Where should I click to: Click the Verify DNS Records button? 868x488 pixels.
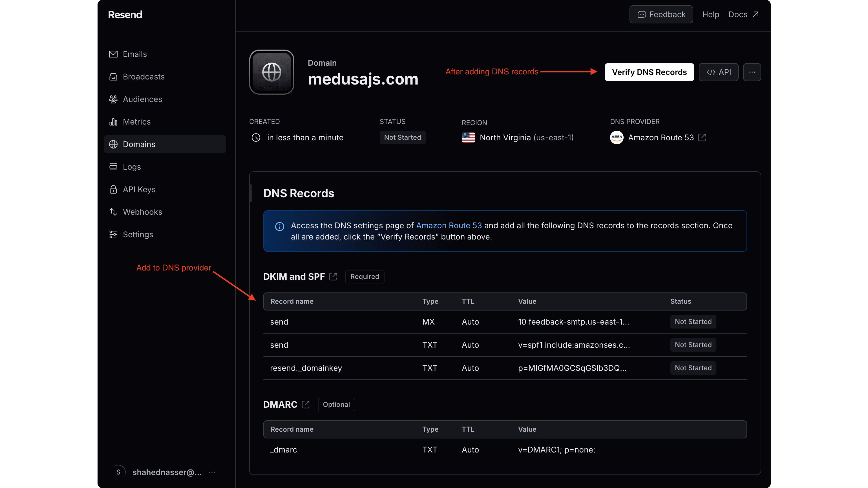click(649, 72)
